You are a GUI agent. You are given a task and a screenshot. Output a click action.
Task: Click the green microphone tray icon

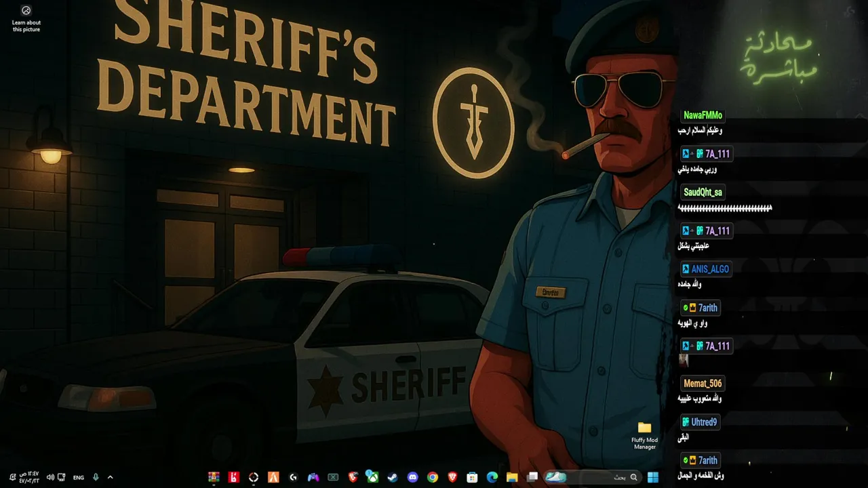point(96,477)
